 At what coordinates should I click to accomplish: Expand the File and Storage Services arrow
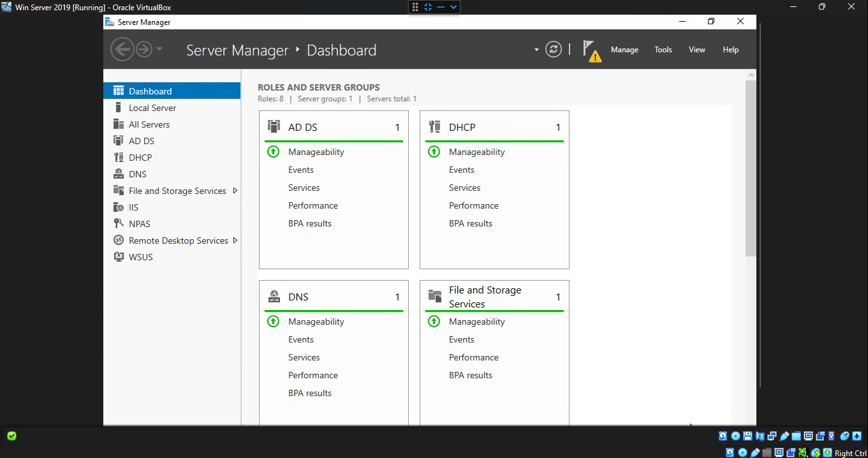coord(235,191)
